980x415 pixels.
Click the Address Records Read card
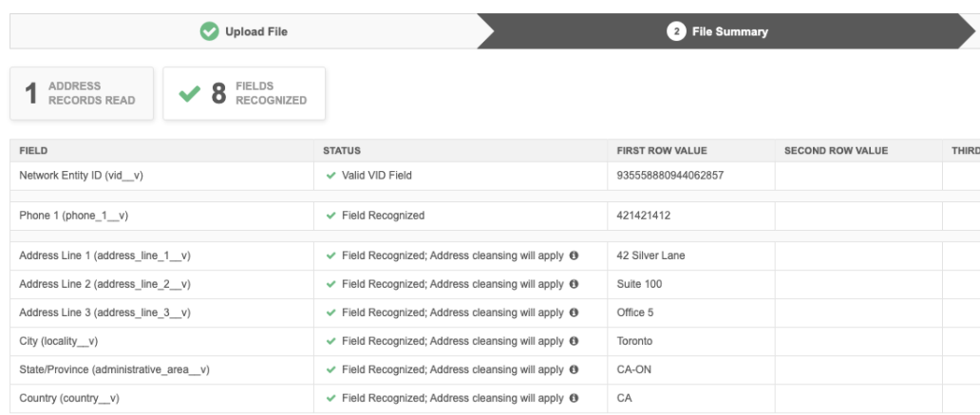click(81, 93)
